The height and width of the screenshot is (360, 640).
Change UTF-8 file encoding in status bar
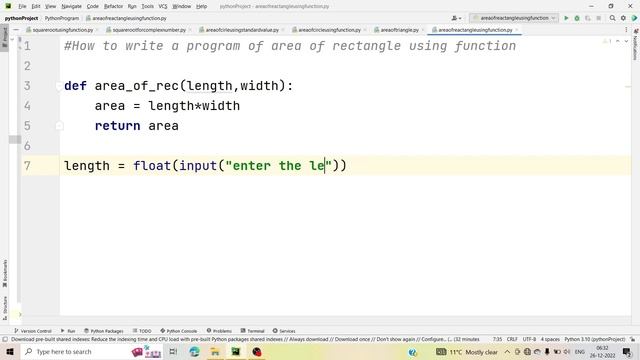[x=529, y=339]
